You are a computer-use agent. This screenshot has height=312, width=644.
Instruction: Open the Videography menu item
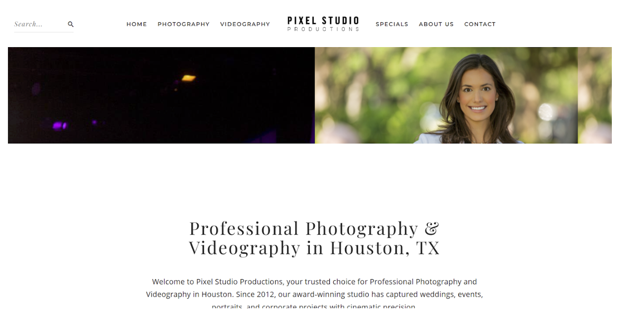click(x=245, y=24)
